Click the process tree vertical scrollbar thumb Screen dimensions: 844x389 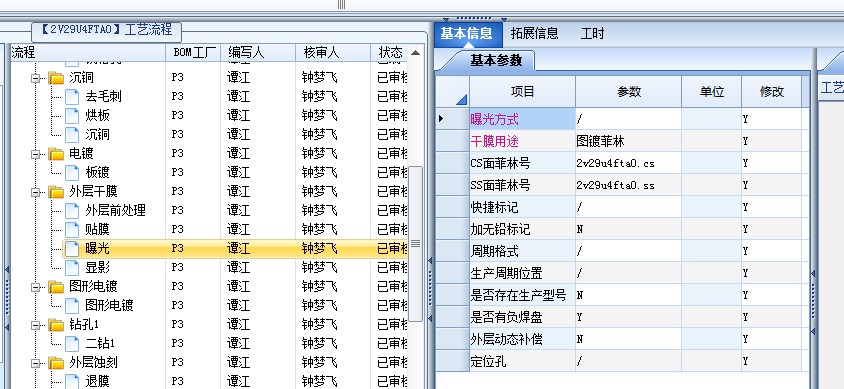tap(416, 244)
